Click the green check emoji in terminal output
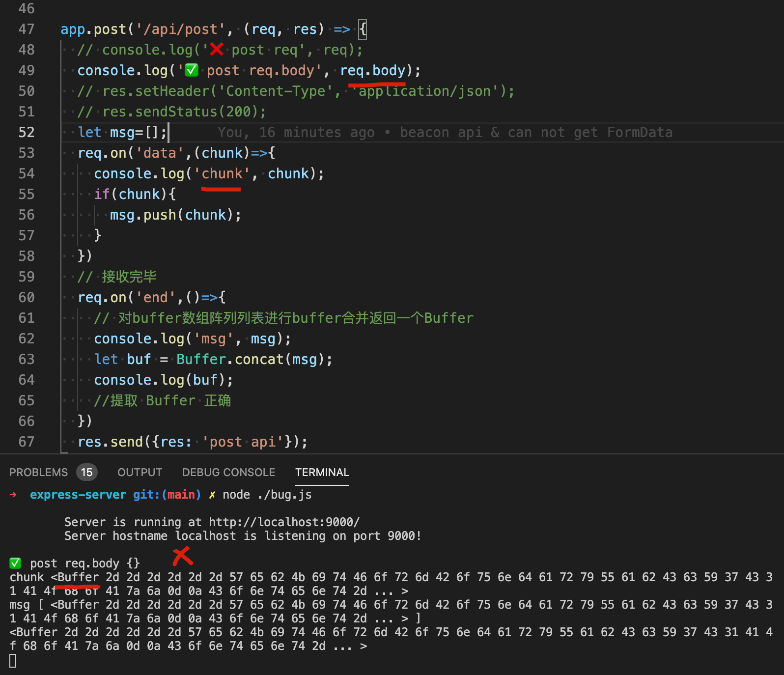 [x=15, y=563]
